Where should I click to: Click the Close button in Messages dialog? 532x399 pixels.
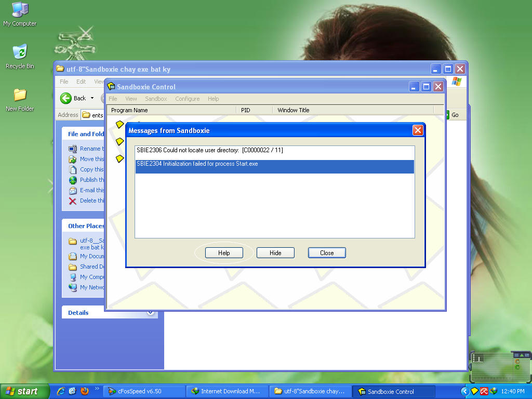(x=327, y=253)
